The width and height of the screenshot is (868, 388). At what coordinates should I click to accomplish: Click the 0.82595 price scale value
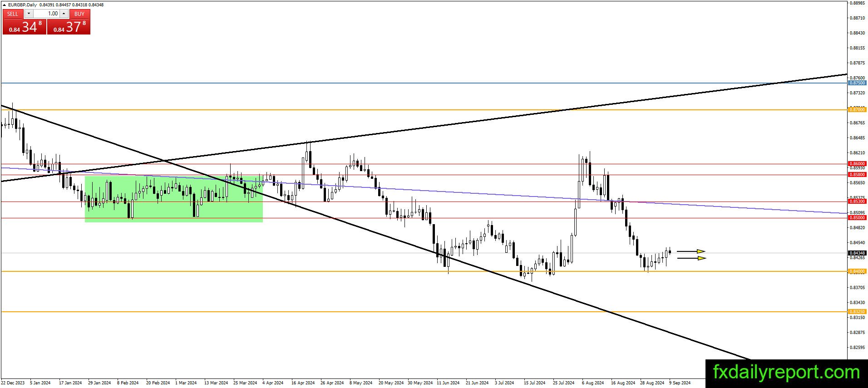tap(857, 347)
